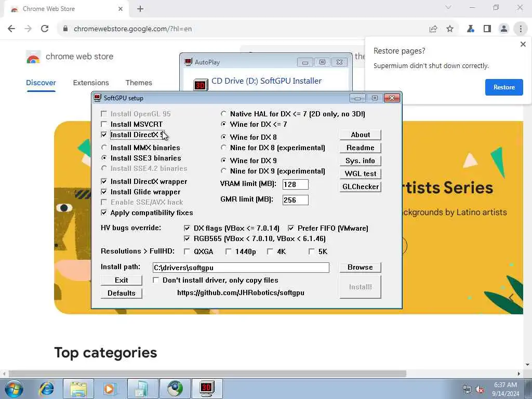The width and height of the screenshot is (532, 399).
Task: Click the SoftGPU 3D taskbar icon
Action: tap(207, 389)
